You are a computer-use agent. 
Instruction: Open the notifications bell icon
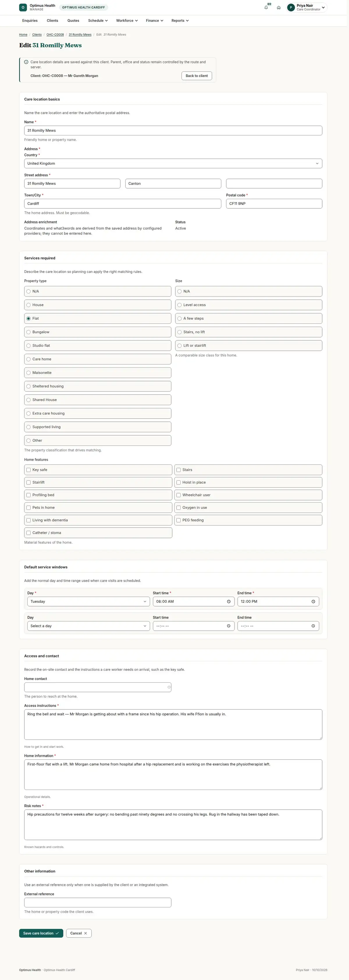pos(266,8)
